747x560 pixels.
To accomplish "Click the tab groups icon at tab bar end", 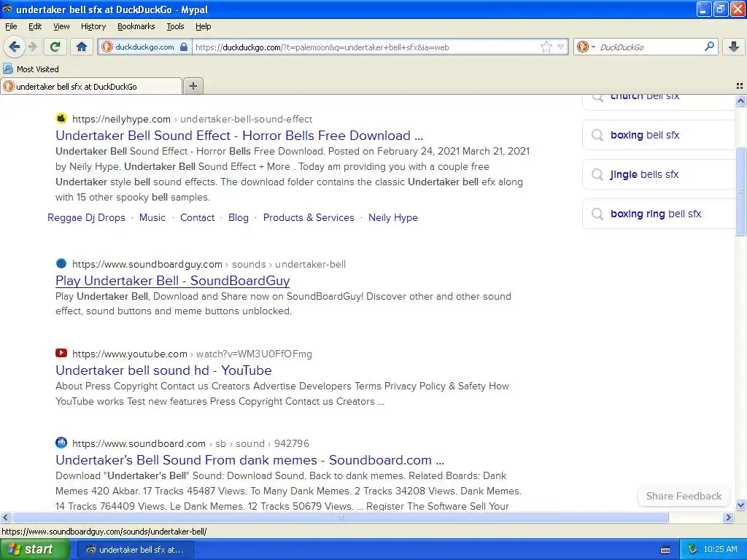I will click(x=740, y=86).
